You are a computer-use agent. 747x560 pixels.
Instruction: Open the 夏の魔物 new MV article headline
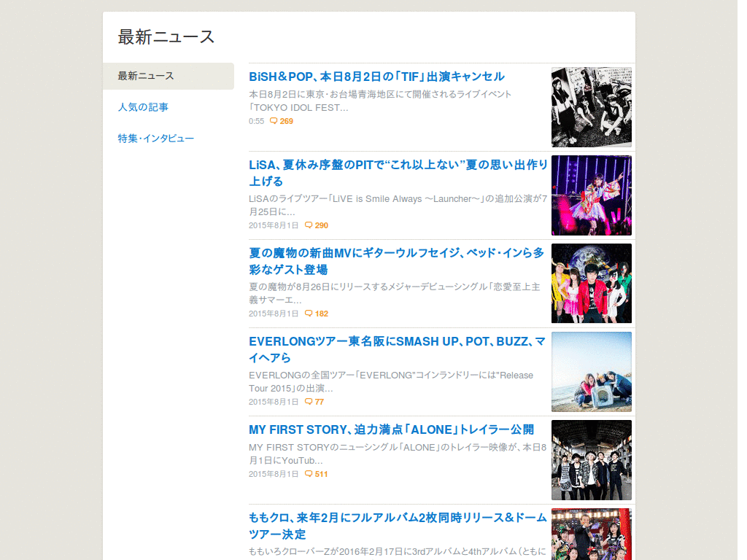coord(396,261)
